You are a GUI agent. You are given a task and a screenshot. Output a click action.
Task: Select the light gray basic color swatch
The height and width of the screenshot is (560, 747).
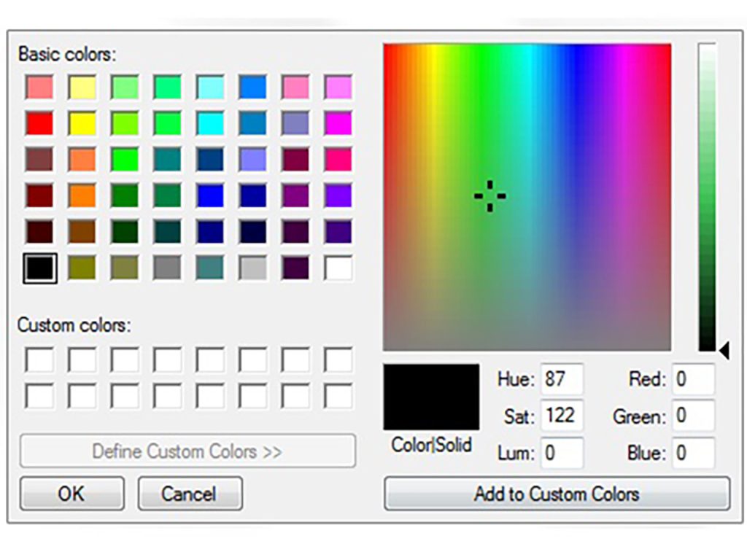coord(253,268)
